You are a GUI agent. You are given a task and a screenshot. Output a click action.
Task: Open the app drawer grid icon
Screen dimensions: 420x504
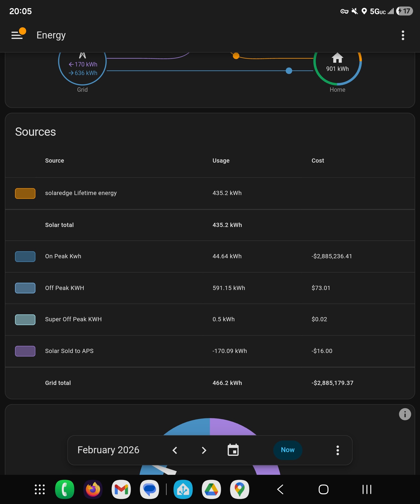pyautogui.click(x=40, y=489)
